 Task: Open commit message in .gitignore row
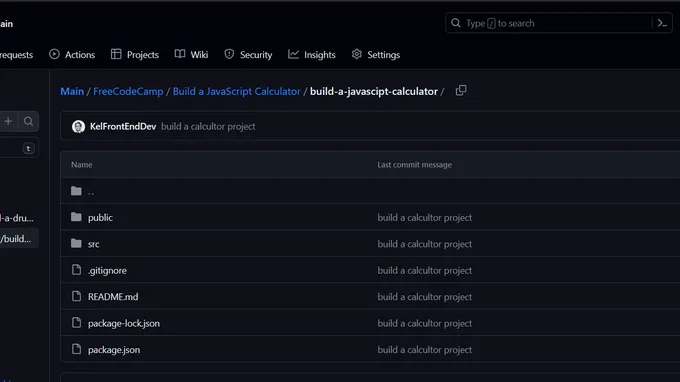coord(425,271)
